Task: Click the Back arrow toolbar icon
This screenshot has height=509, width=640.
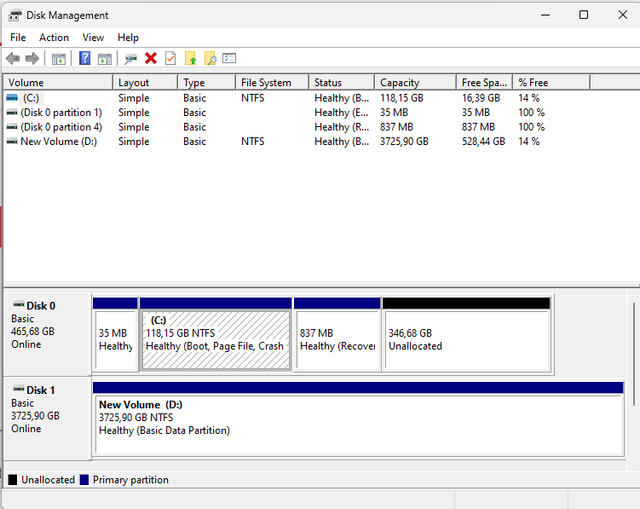Action: coord(13,58)
